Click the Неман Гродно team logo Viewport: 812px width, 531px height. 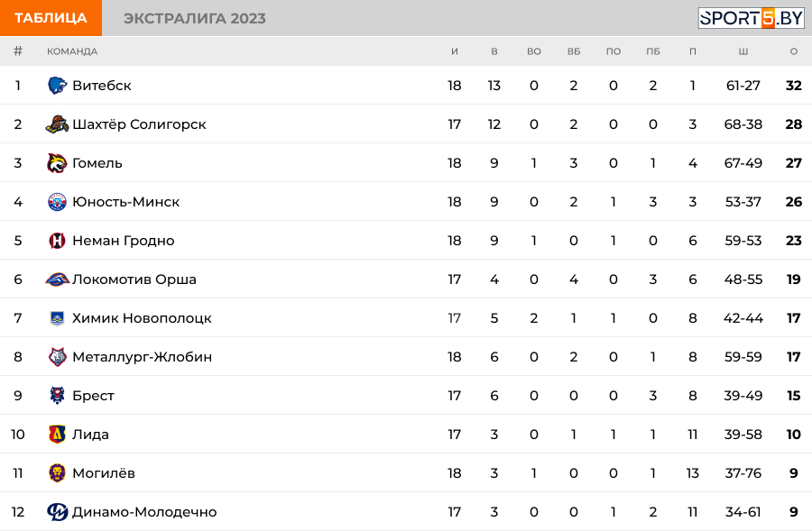coord(57,241)
